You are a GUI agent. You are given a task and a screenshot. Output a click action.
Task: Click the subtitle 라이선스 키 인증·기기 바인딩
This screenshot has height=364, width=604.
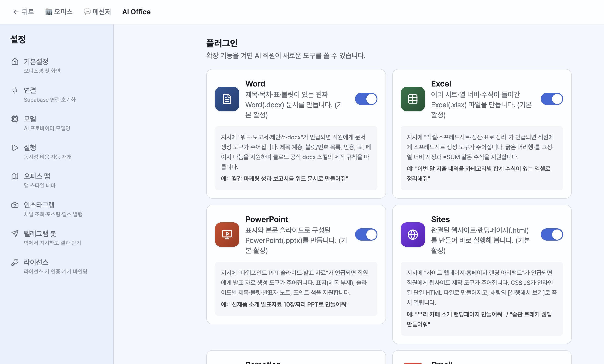click(x=56, y=272)
